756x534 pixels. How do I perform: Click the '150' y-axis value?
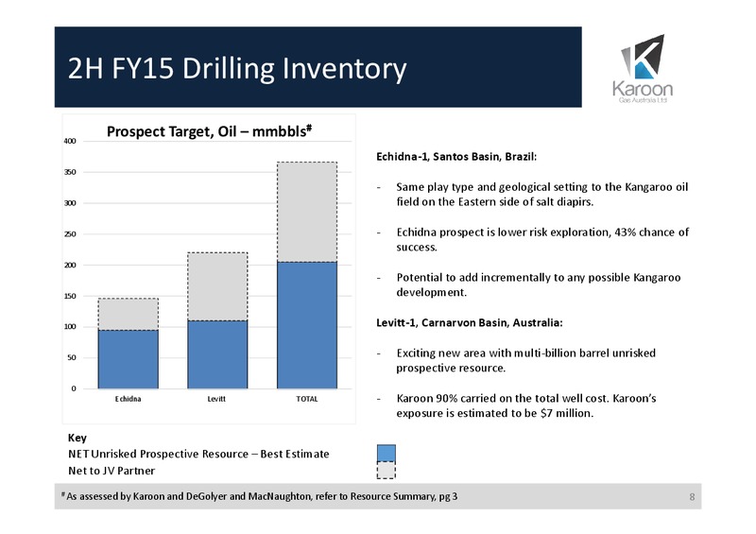pos(70,296)
